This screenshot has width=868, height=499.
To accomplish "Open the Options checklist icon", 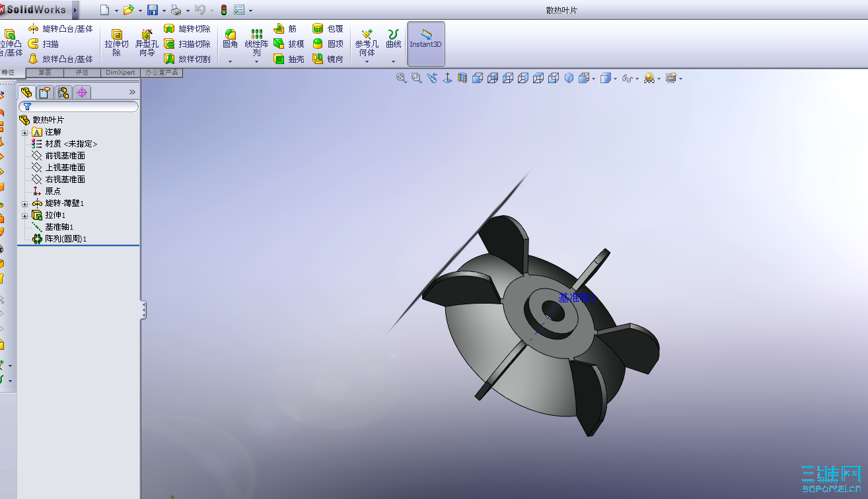I will (x=239, y=10).
